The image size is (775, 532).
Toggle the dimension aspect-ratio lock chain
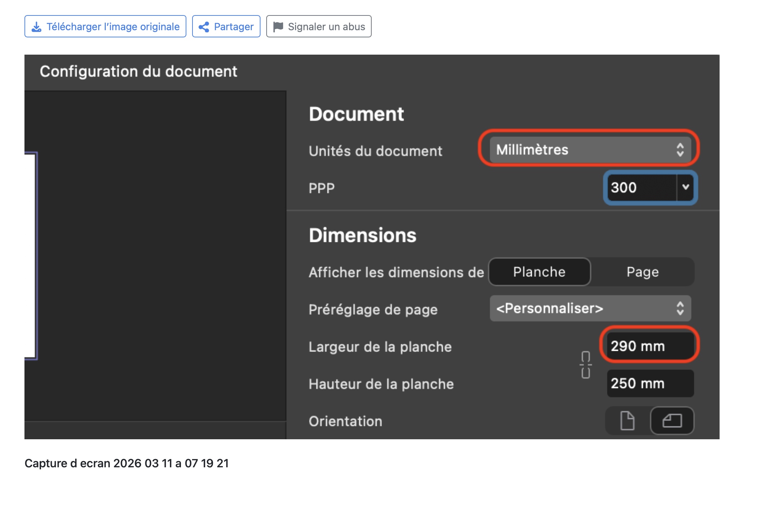pos(585,364)
